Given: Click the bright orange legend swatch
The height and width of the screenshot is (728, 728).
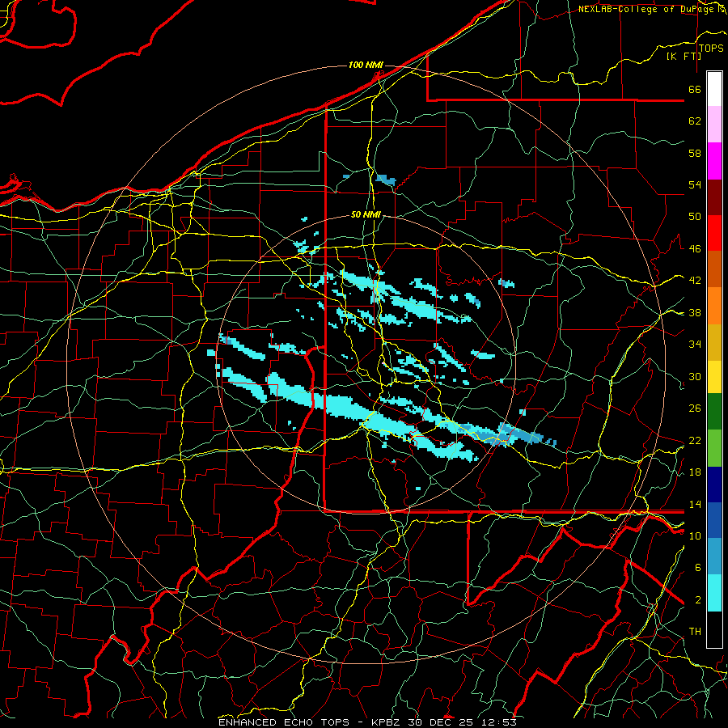Looking at the screenshot, I should point(714,306).
